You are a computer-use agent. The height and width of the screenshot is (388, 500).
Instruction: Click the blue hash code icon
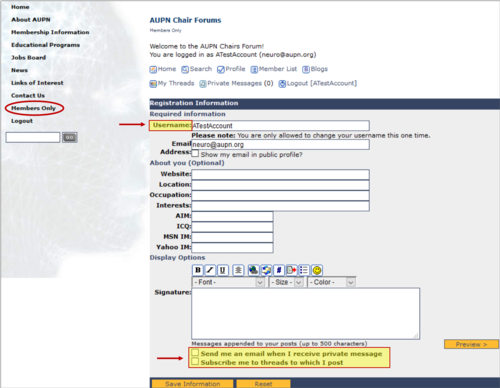279,270
